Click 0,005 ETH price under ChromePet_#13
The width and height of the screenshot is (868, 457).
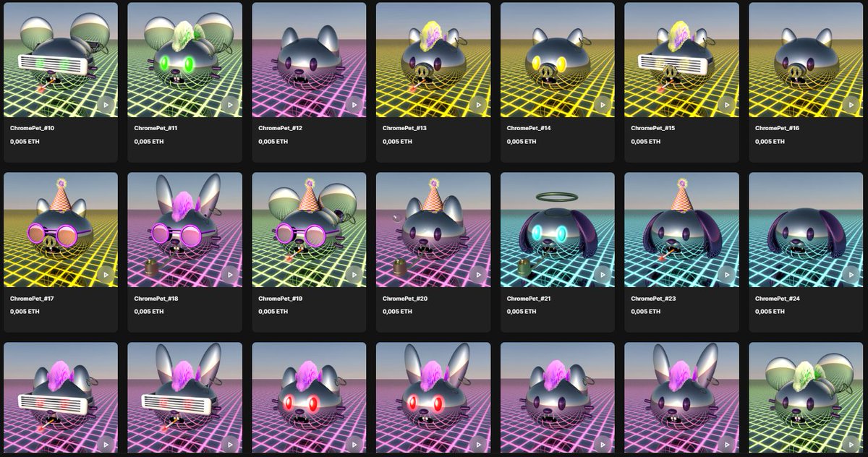click(398, 142)
